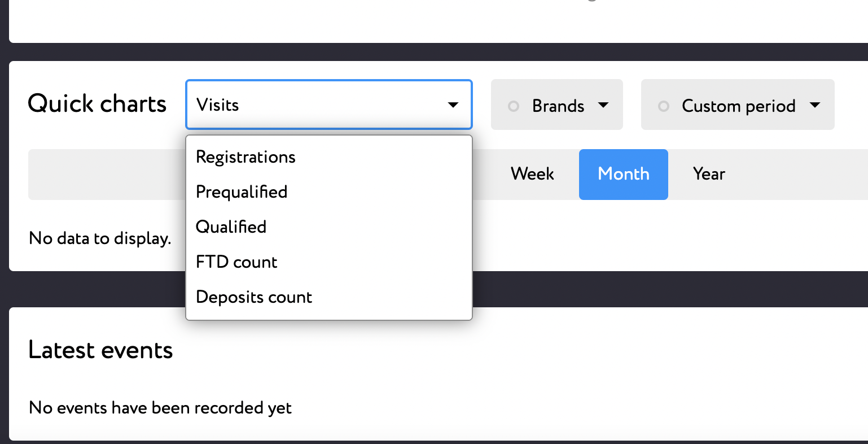Click the circle icon beside Custom period
The image size is (868, 444).
pyautogui.click(x=664, y=106)
